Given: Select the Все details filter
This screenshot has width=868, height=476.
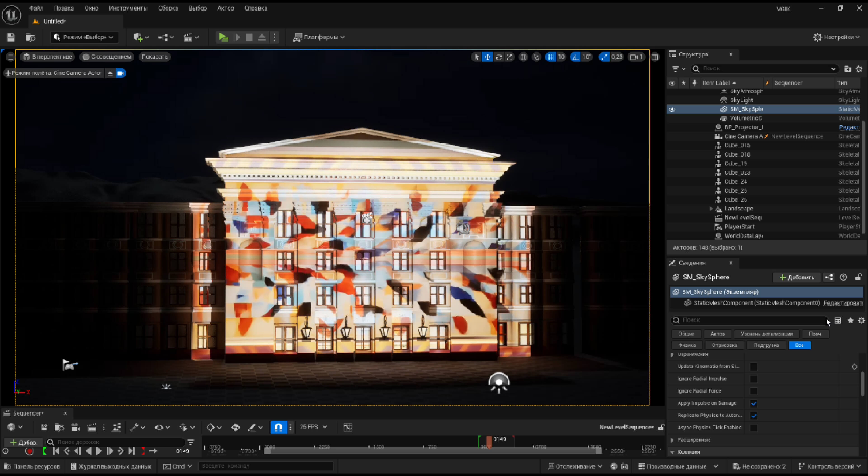Looking at the screenshot, I should click(799, 345).
